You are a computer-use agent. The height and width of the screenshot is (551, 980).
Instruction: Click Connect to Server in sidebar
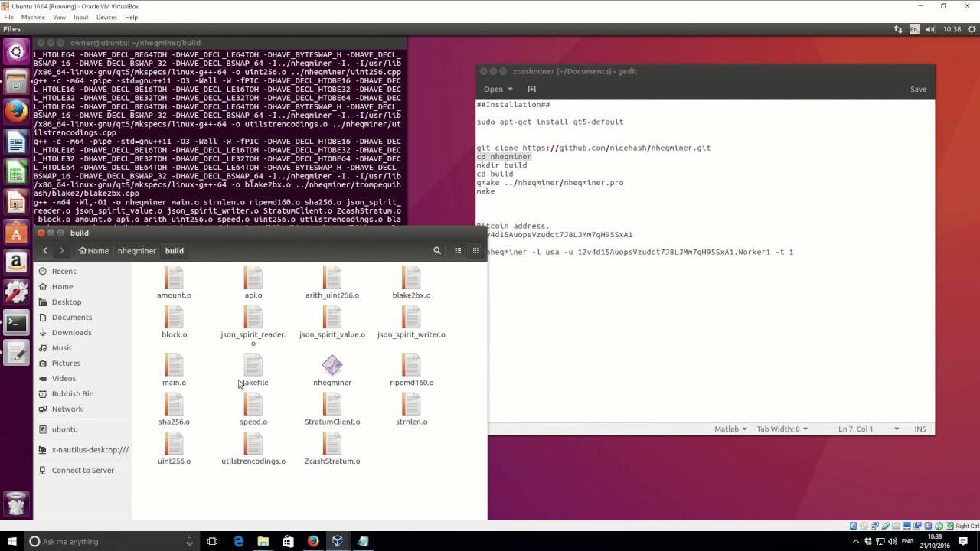point(81,470)
